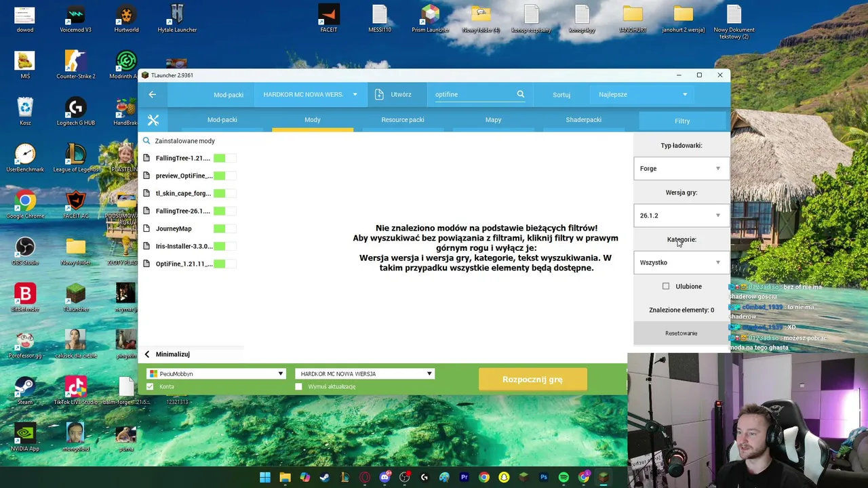This screenshot has width=868, height=488.
Task: Open Snapchat from the taskbar
Action: click(504, 477)
